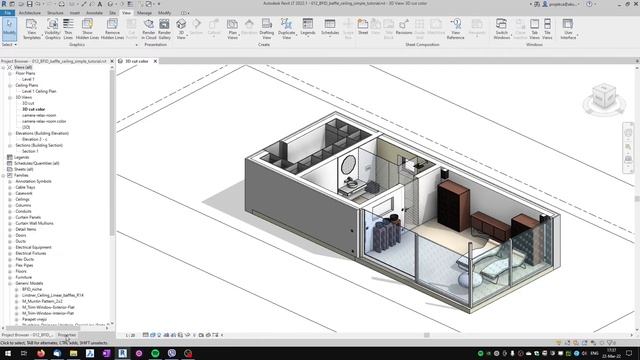
Task: Open user account sign-in menu
Action: pyautogui.click(x=560, y=4)
